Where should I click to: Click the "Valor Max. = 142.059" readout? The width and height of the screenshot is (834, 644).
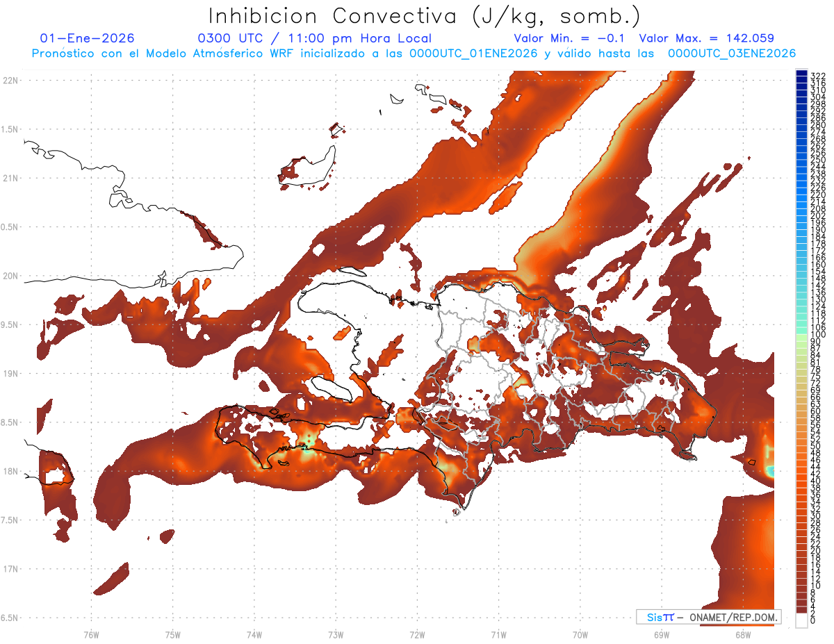(706, 38)
